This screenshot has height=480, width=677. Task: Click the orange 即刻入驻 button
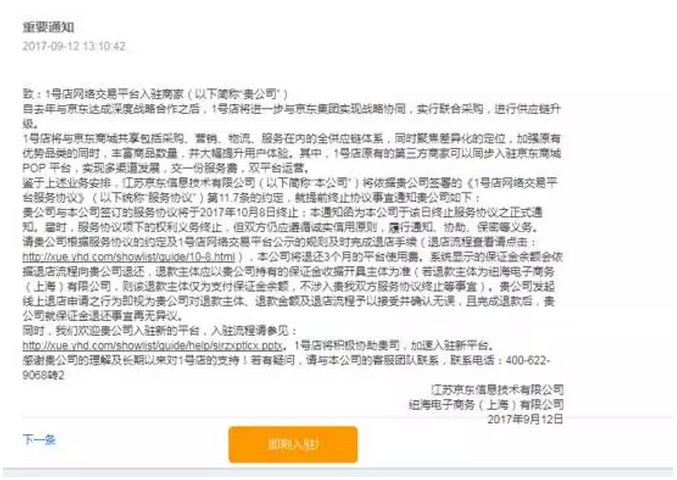(x=293, y=444)
